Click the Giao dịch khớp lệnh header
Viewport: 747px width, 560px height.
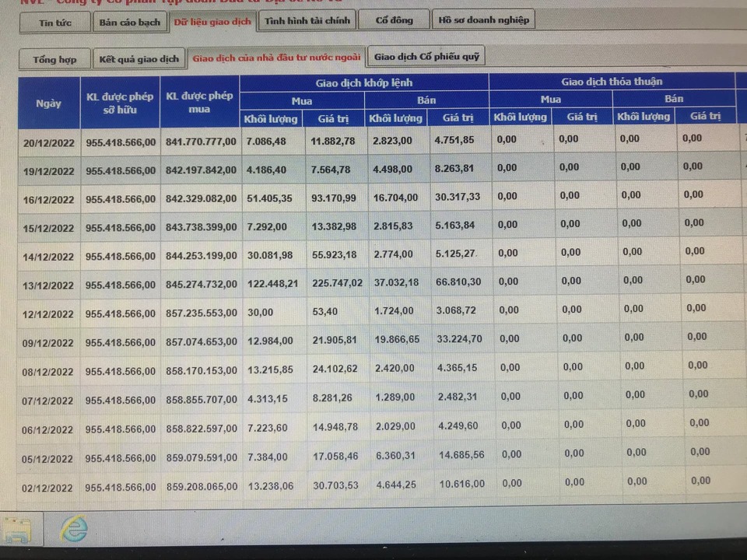point(364,83)
